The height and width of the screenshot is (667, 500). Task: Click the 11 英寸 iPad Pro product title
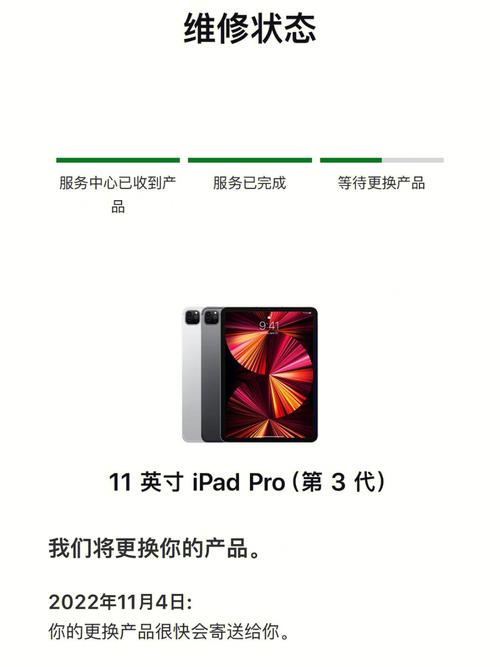[247, 482]
